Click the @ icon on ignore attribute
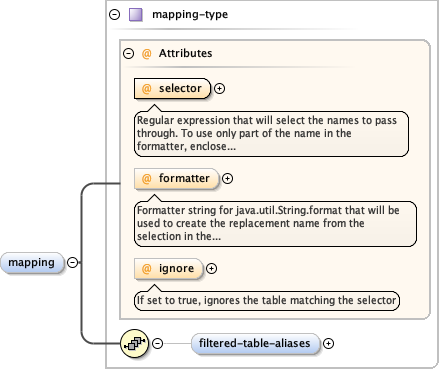The image size is (440, 370). point(147,269)
